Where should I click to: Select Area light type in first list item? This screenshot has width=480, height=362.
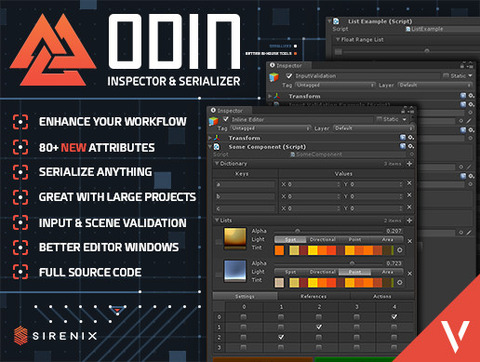(x=387, y=240)
